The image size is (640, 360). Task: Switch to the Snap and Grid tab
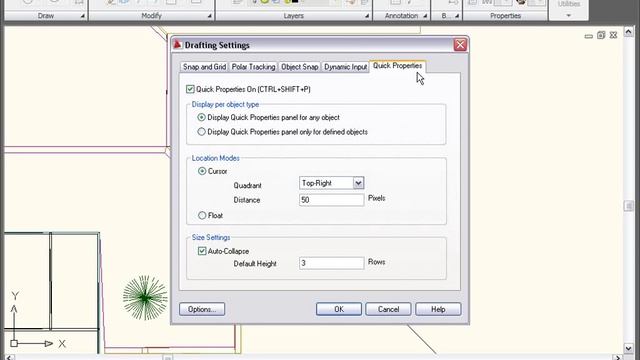click(204, 67)
